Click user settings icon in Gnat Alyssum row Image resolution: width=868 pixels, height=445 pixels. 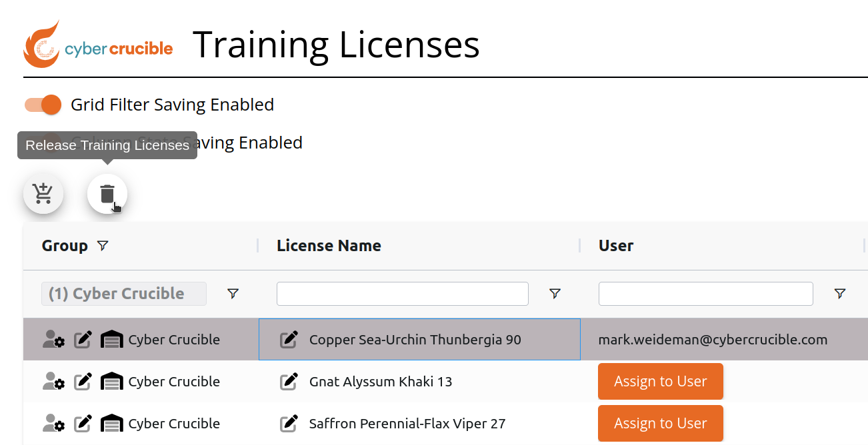click(53, 382)
